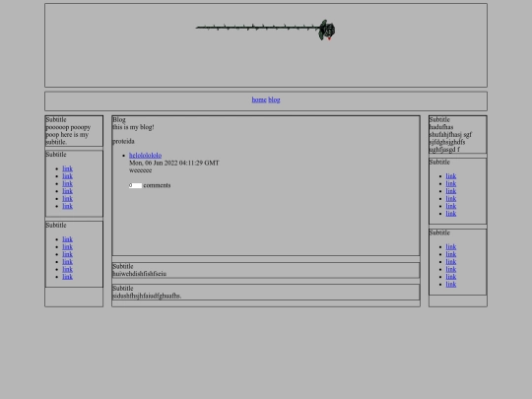Screen dimensions: 532x399
Task: Click the comments count field showing 0
Action: coord(135,185)
